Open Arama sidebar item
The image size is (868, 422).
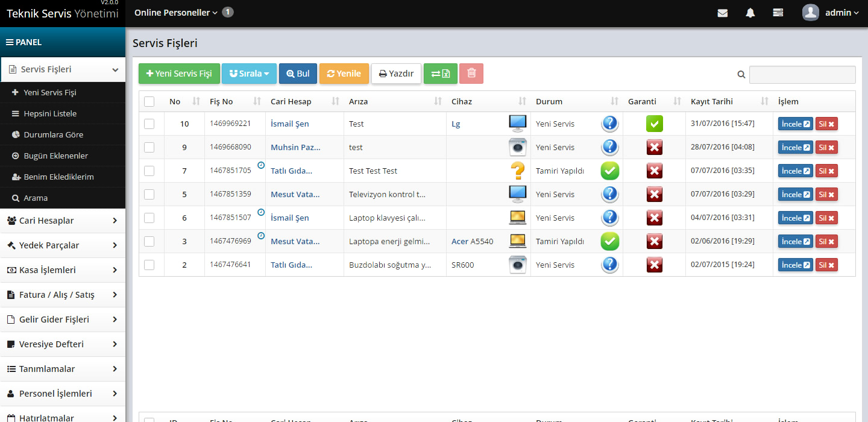[63, 198]
